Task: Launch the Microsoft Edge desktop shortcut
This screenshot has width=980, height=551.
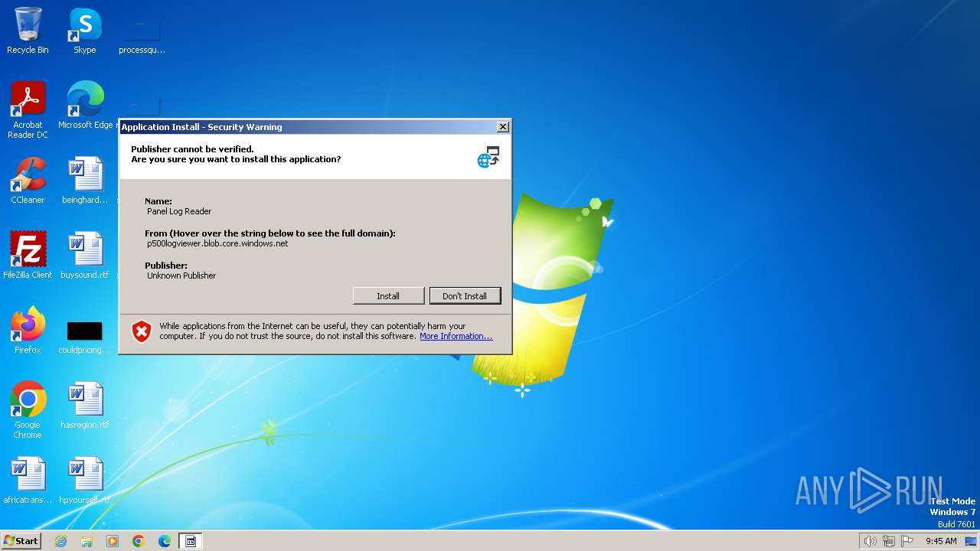Action: pyautogui.click(x=85, y=106)
